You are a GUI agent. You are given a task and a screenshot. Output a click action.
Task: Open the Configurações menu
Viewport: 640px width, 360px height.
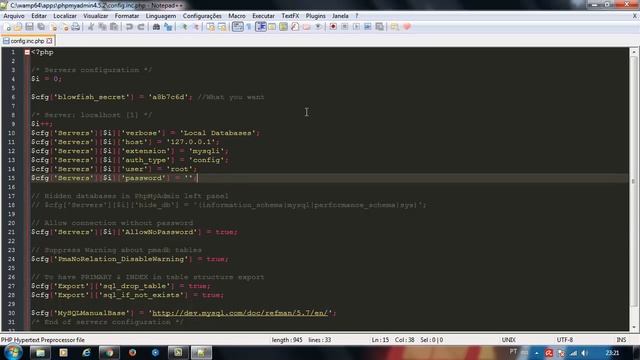[x=202, y=16]
